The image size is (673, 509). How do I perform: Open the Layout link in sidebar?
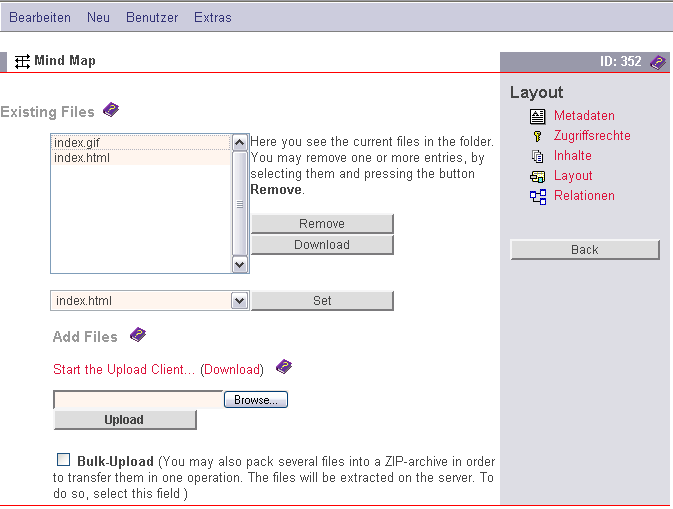[x=573, y=176]
